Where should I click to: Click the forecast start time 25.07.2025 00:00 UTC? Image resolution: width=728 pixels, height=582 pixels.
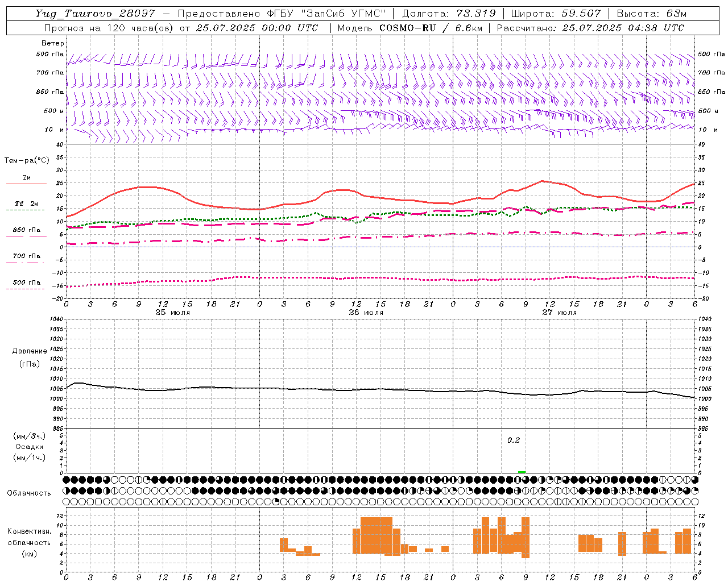coord(257,28)
